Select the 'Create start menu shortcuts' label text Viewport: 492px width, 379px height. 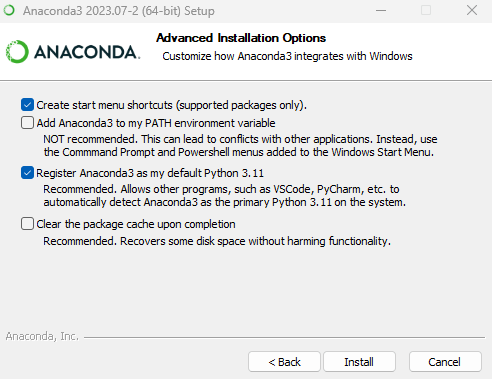pyautogui.click(x=171, y=105)
